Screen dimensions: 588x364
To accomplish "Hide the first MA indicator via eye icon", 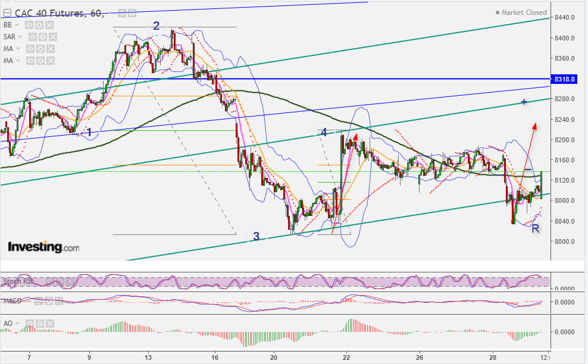I will [30, 49].
